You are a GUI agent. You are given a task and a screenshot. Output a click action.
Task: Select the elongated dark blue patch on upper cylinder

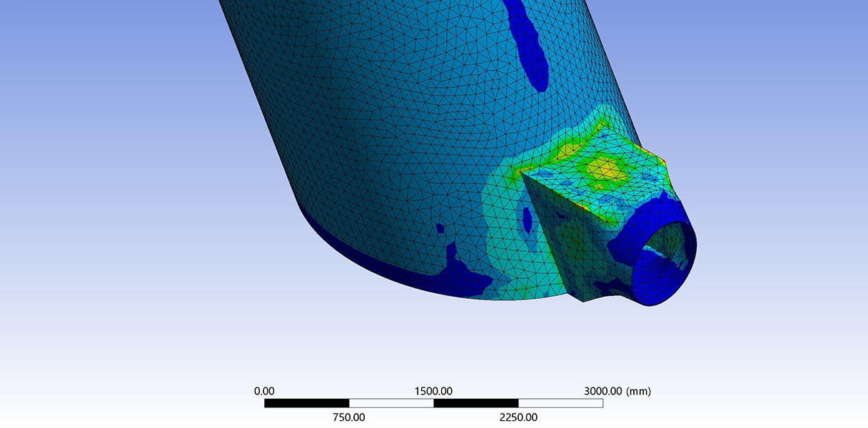[528, 43]
